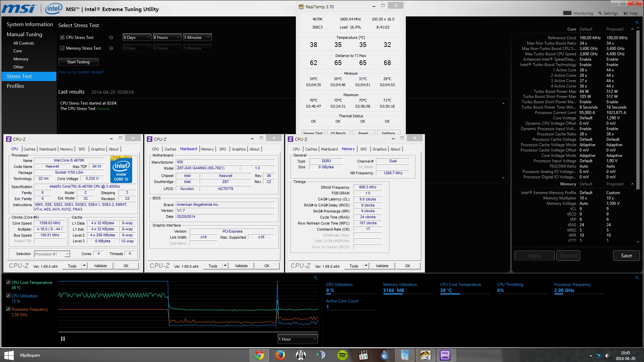The image size is (644, 362).
Task: Click wrench icon above the monitoring graph
Action: pos(315,278)
